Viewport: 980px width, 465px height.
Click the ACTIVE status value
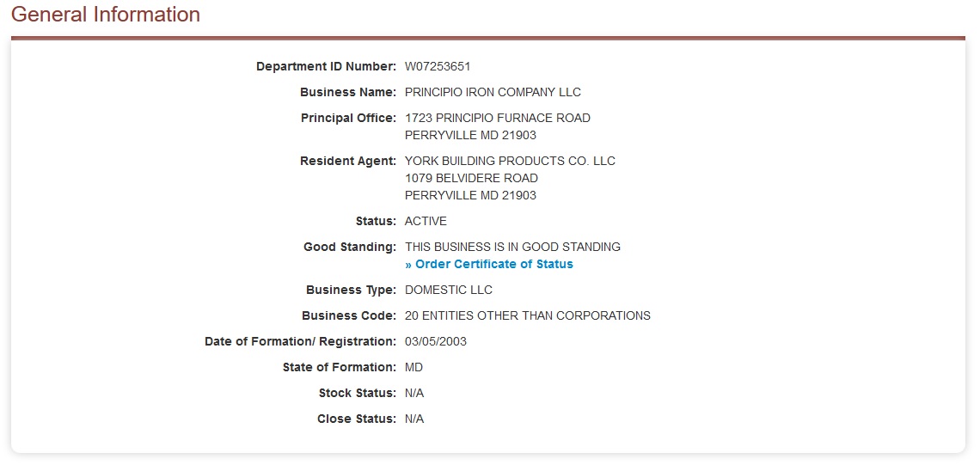(426, 221)
